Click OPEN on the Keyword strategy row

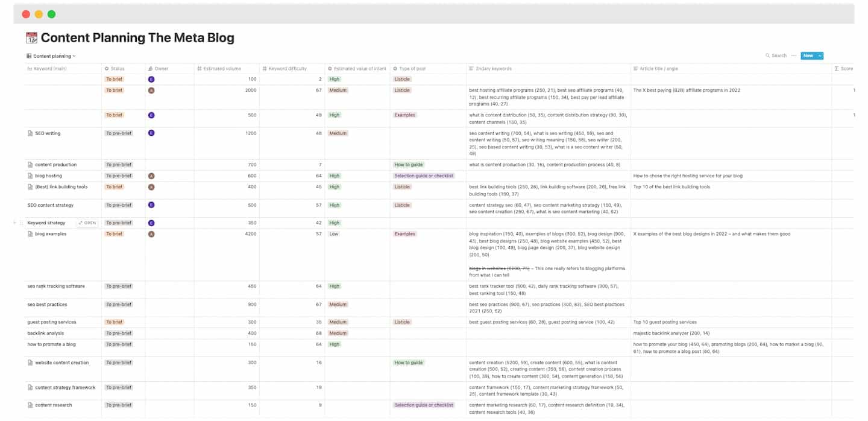[87, 223]
